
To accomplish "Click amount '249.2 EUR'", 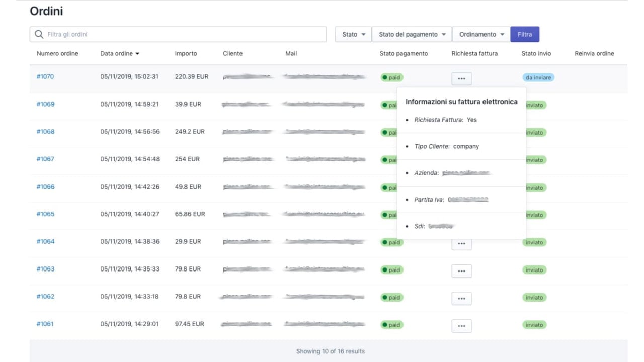I will (x=190, y=132).
